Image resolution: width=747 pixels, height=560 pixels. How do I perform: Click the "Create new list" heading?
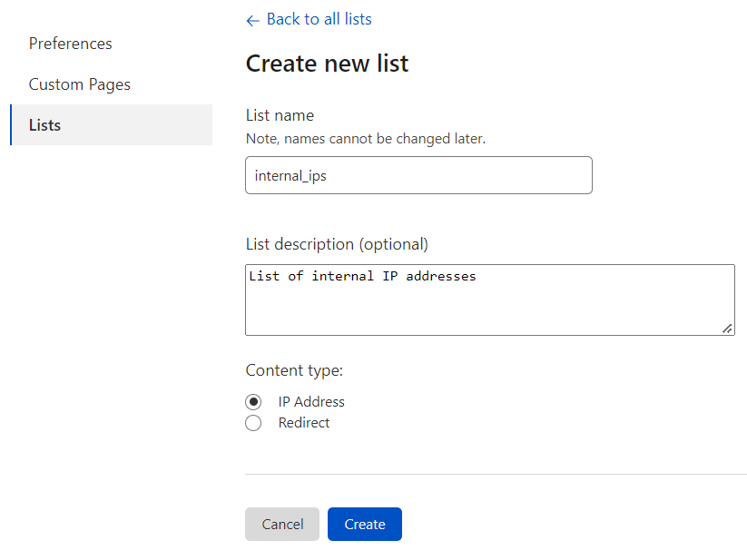point(327,64)
